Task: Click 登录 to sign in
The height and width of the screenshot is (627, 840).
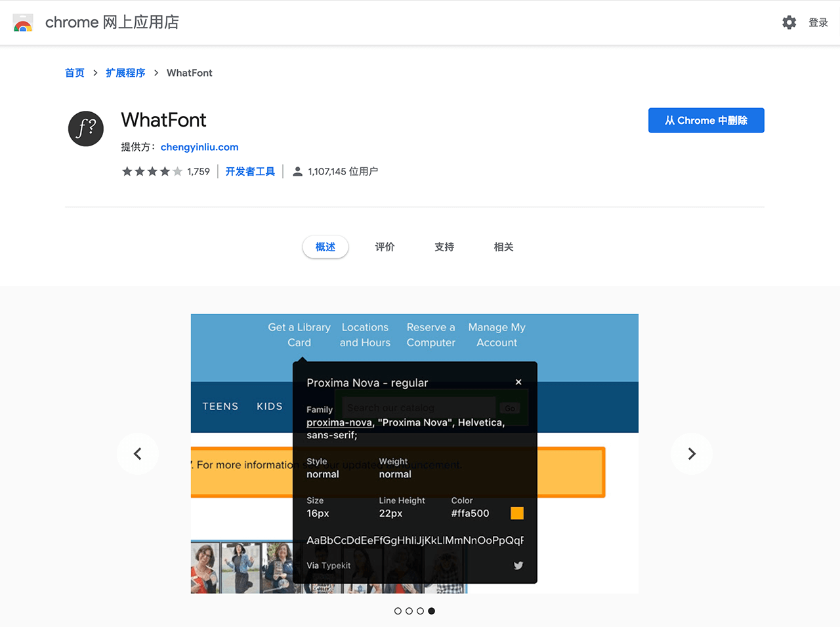Action: (x=818, y=23)
